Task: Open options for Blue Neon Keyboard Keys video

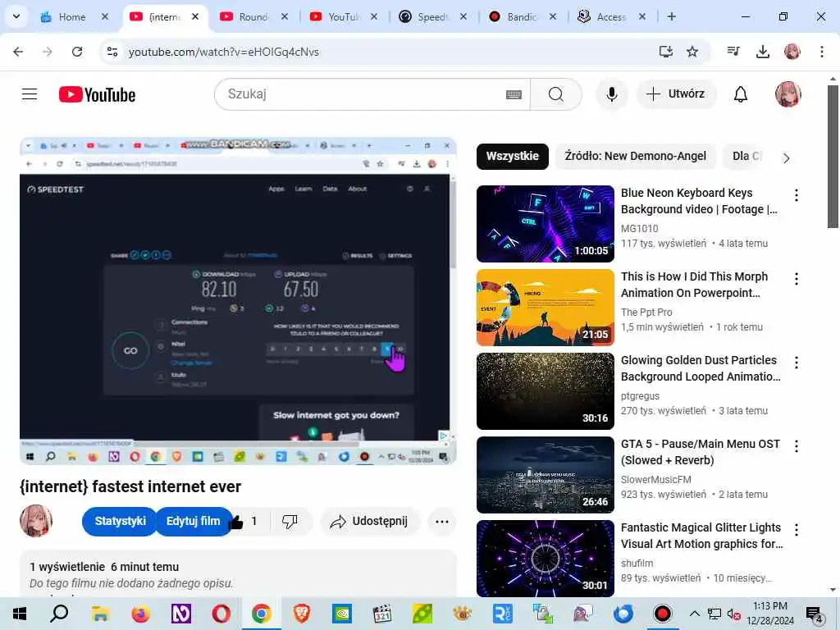Action: click(797, 195)
